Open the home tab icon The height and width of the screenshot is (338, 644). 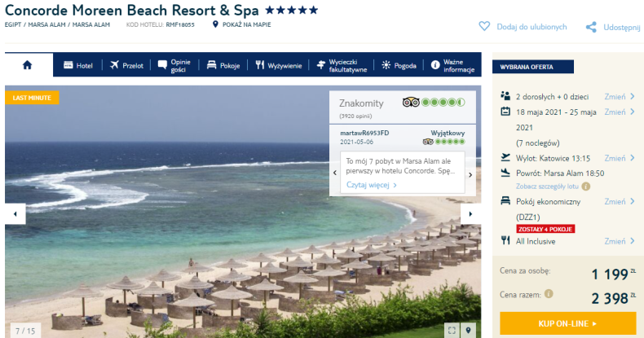pyautogui.click(x=28, y=65)
